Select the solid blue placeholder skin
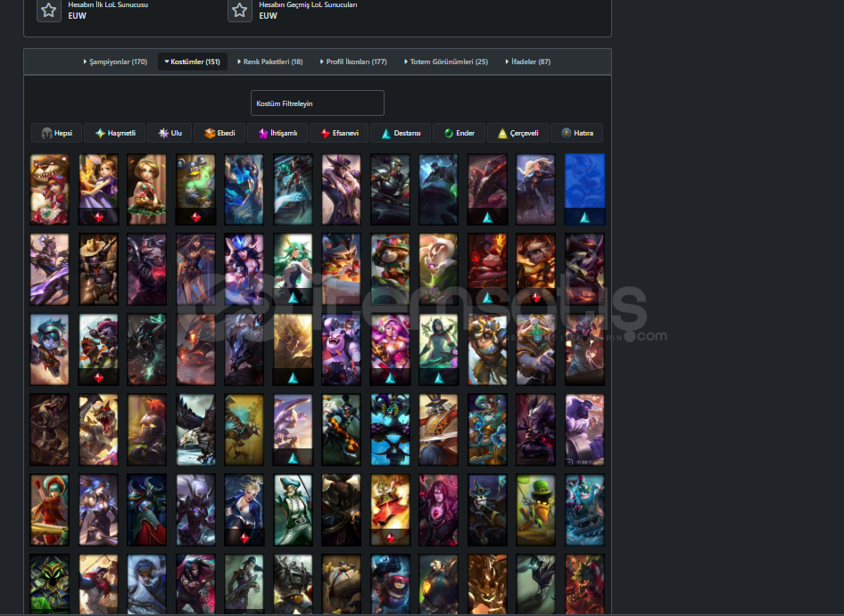Image resolution: width=844 pixels, height=616 pixels. 584,189
